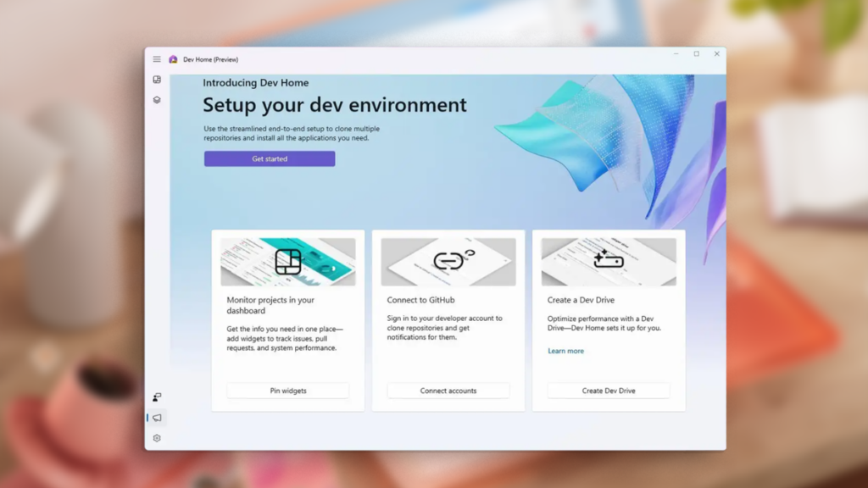This screenshot has width=868, height=488.
Task: Click the Pin widgets button
Action: (288, 391)
